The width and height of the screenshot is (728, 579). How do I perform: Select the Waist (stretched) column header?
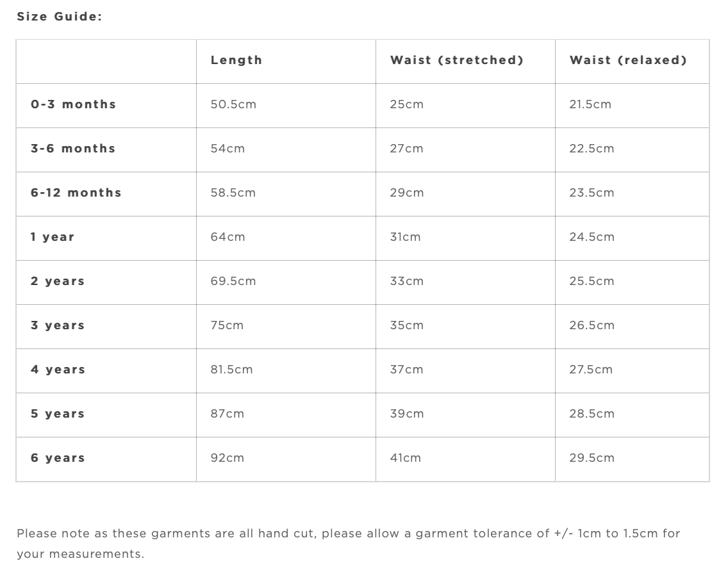pos(456,60)
